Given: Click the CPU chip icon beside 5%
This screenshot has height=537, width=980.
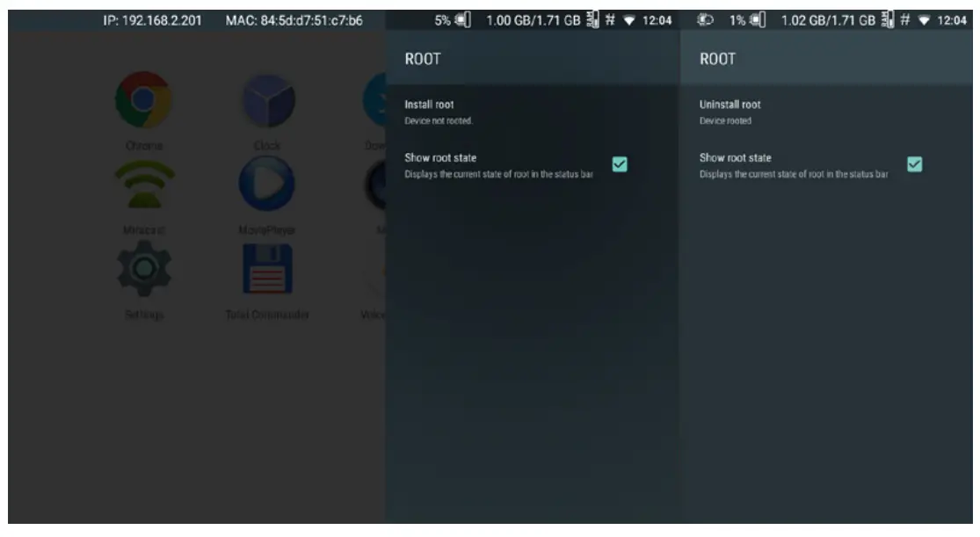Looking at the screenshot, I should click(462, 20).
